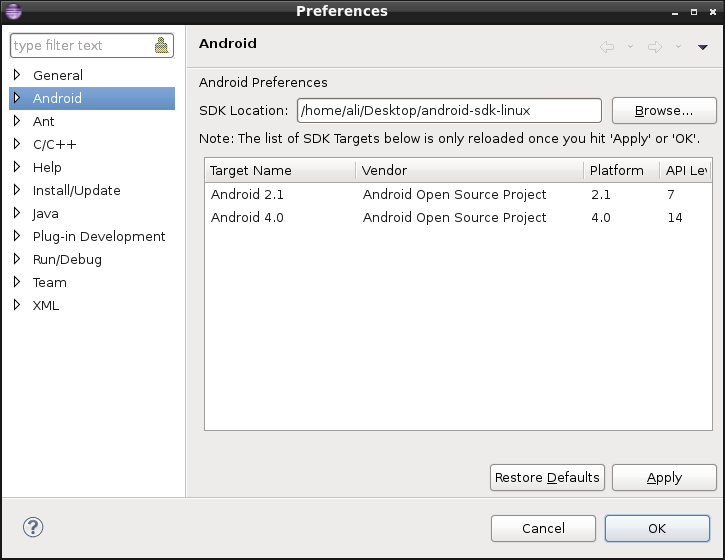Image resolution: width=725 pixels, height=560 pixels.
Task: Select the XML preferences category
Action: (46, 305)
